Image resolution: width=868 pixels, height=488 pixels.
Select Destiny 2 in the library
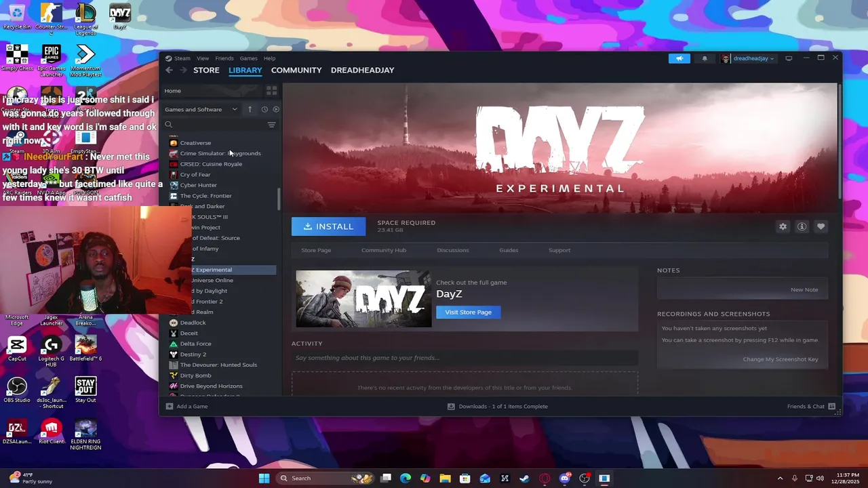[x=193, y=354]
